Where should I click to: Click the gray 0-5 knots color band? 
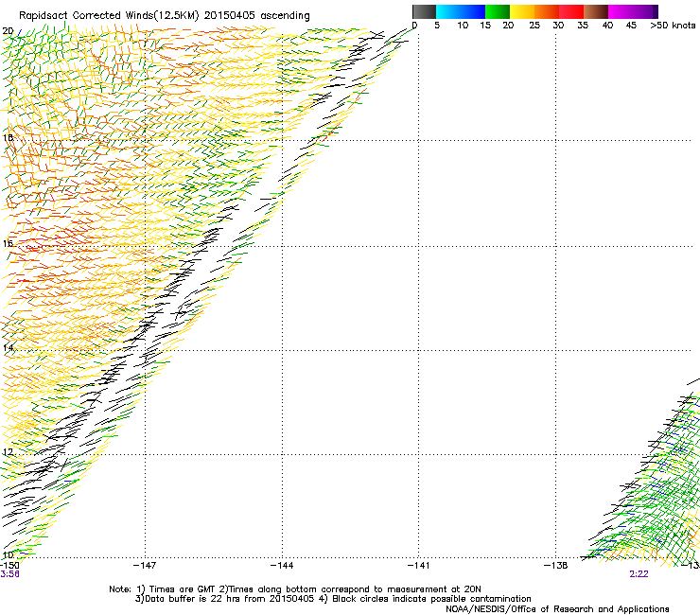coord(424,11)
